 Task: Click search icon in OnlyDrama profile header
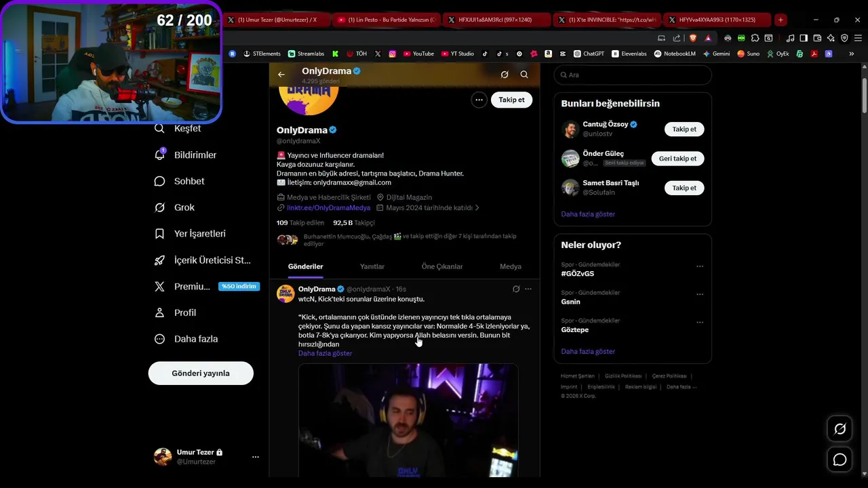pos(524,75)
